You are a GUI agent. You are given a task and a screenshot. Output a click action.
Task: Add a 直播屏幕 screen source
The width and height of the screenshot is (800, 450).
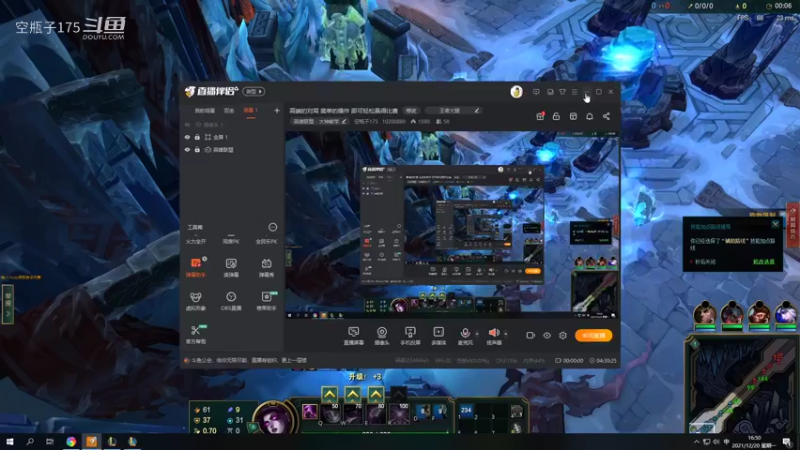[x=354, y=336]
